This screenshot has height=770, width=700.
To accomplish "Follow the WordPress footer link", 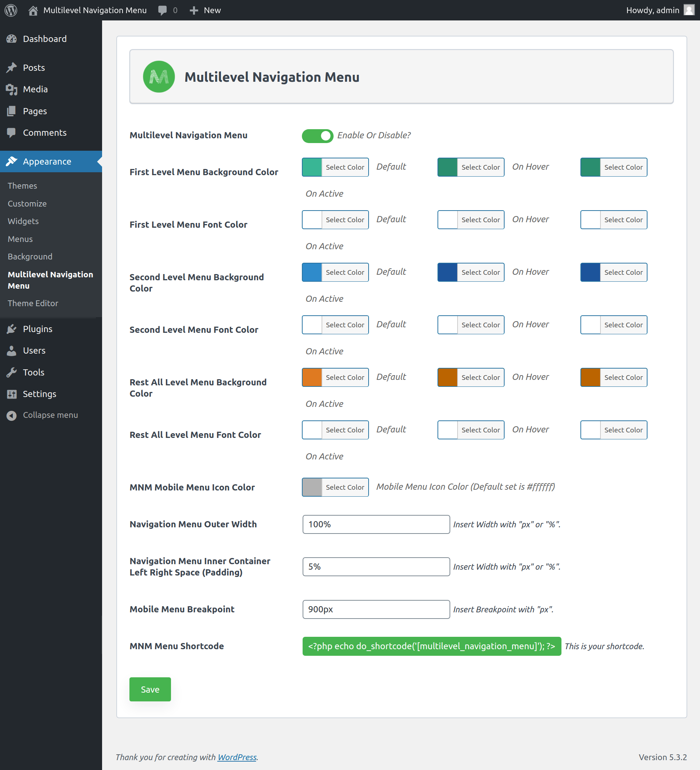I will pyautogui.click(x=237, y=757).
